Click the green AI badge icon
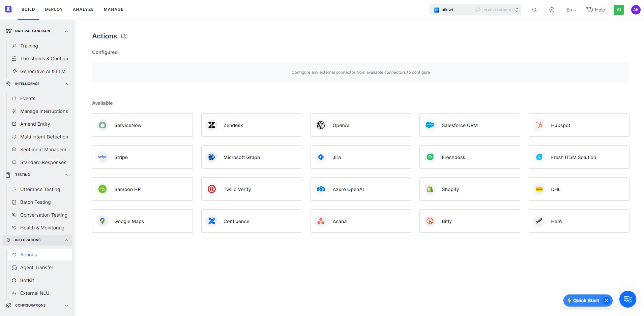This screenshot has height=316, width=644. (x=619, y=10)
